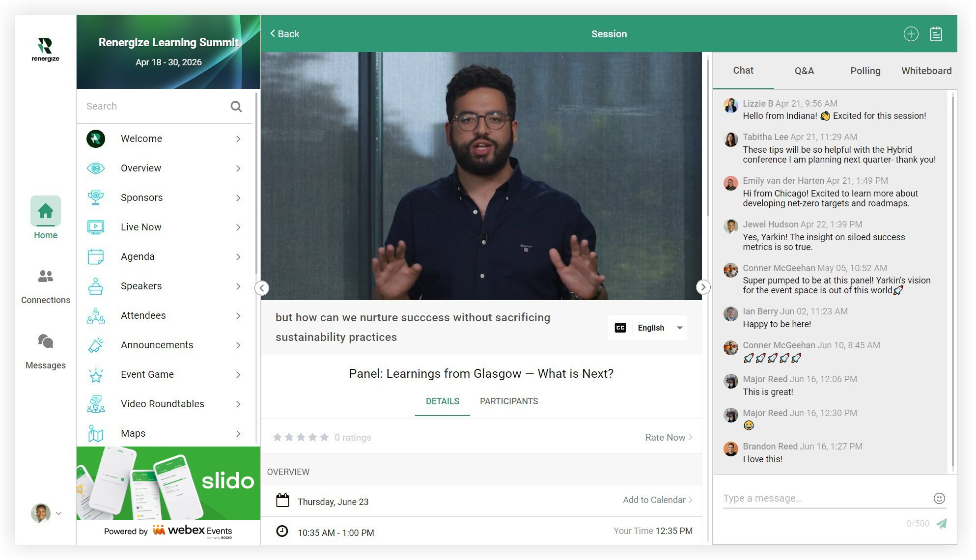Click Rate Now link
The width and height of the screenshot is (976, 560).
(669, 437)
